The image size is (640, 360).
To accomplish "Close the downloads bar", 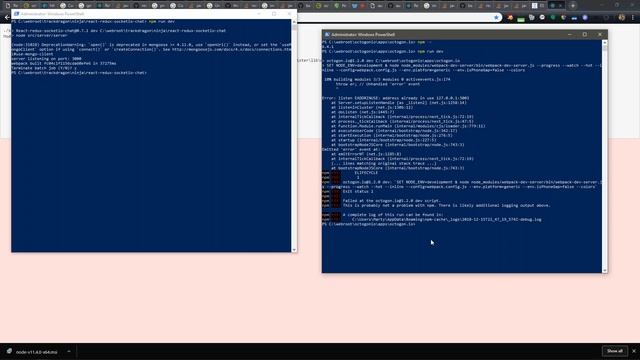I will tap(634, 351).
